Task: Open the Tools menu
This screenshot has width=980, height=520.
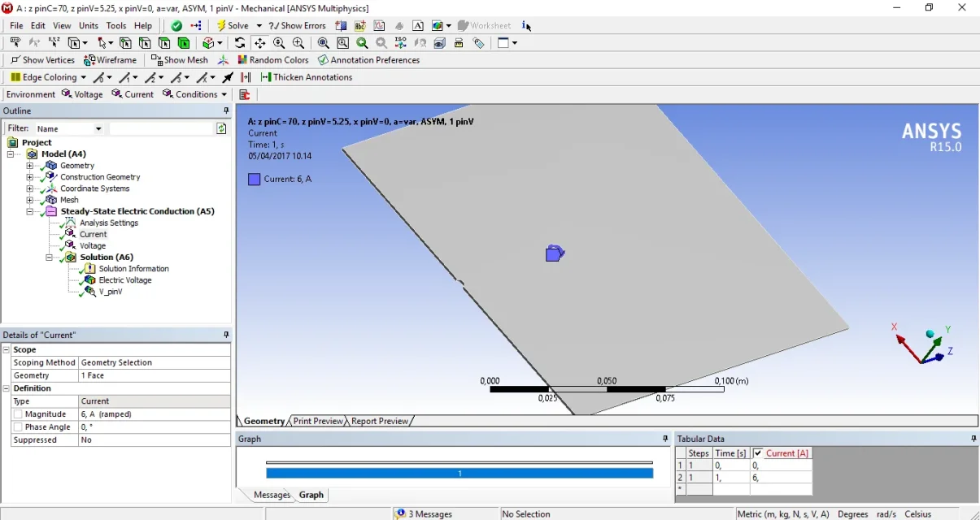Action: tap(116, 25)
